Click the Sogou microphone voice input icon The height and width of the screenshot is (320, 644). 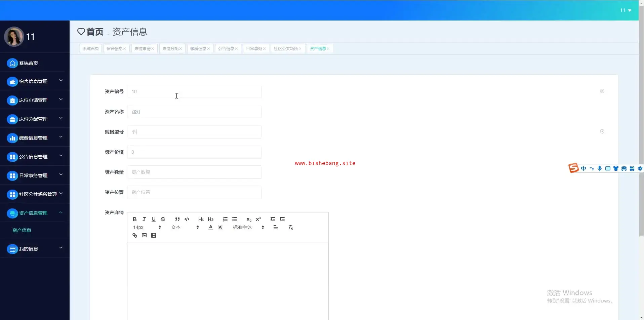click(600, 168)
